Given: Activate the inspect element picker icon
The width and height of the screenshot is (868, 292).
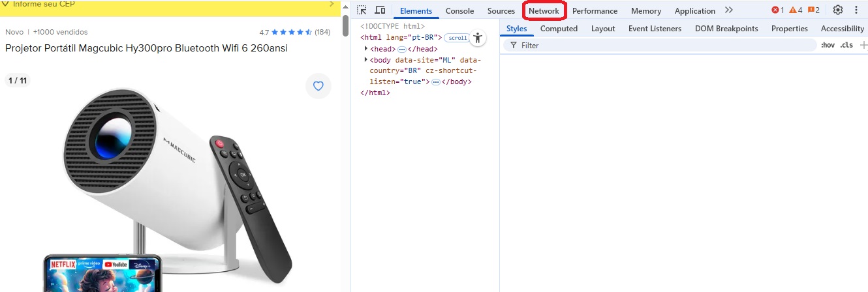Looking at the screenshot, I should pyautogui.click(x=362, y=10).
